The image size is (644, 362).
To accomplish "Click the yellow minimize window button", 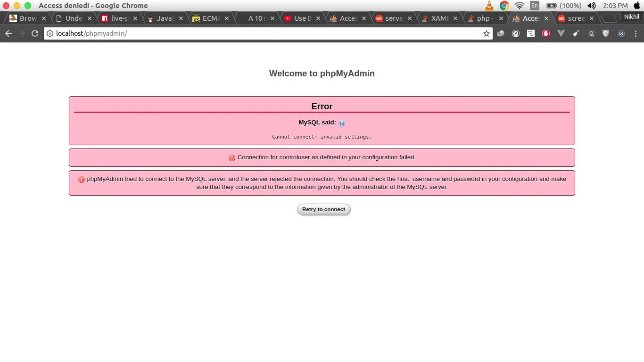I will (x=17, y=6).
